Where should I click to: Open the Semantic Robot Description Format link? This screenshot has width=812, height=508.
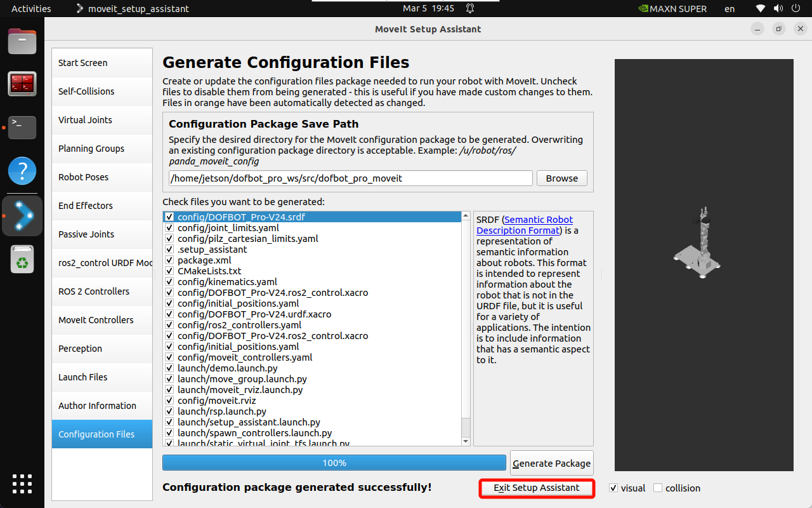click(x=525, y=225)
